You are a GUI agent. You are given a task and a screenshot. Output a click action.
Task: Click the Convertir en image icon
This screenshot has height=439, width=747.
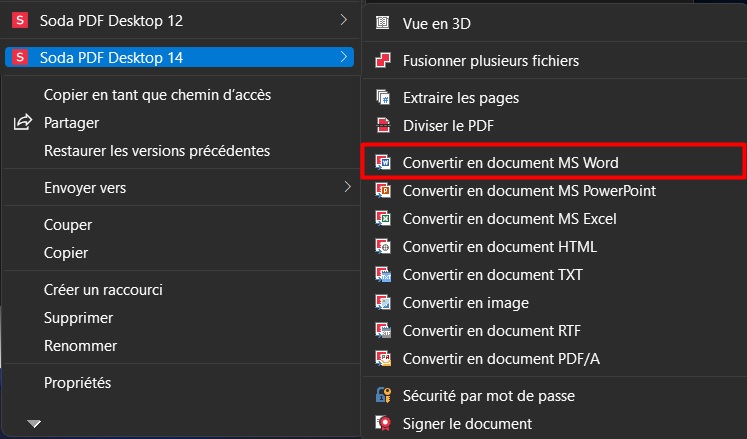tap(383, 302)
